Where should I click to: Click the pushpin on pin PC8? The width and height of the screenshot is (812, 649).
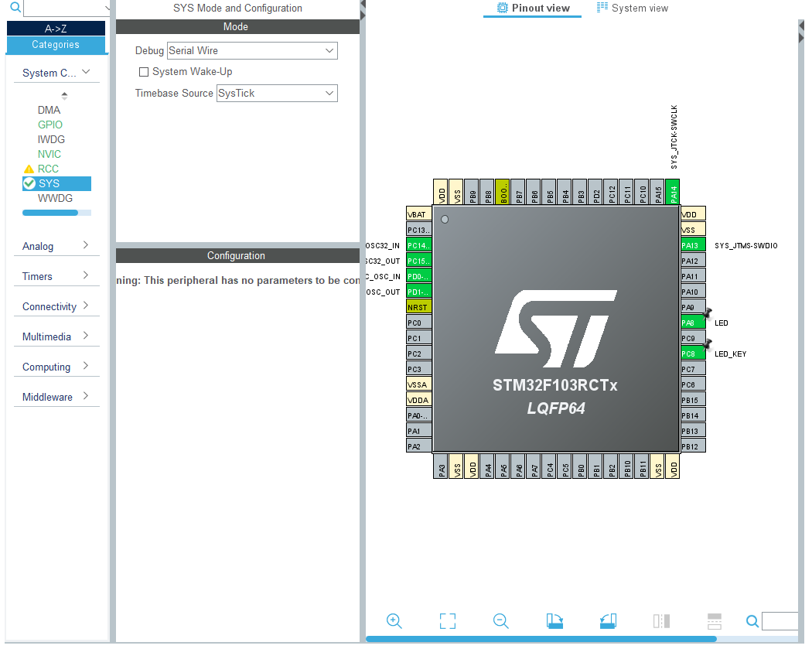[x=708, y=344]
